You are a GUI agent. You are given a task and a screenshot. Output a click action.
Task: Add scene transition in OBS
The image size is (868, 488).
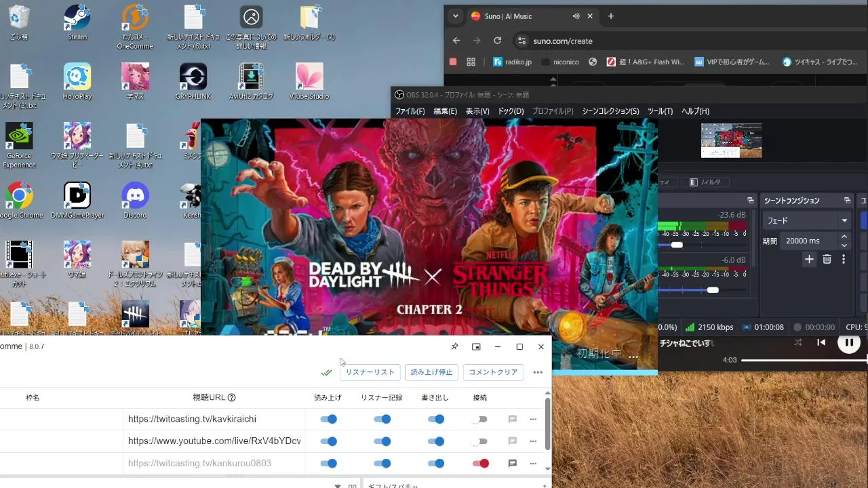pos(809,259)
